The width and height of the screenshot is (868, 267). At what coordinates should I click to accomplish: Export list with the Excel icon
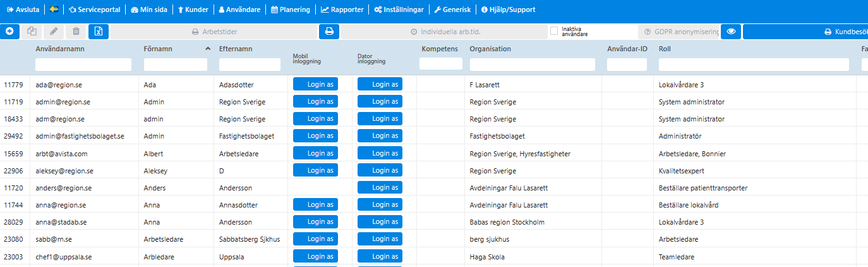(99, 31)
